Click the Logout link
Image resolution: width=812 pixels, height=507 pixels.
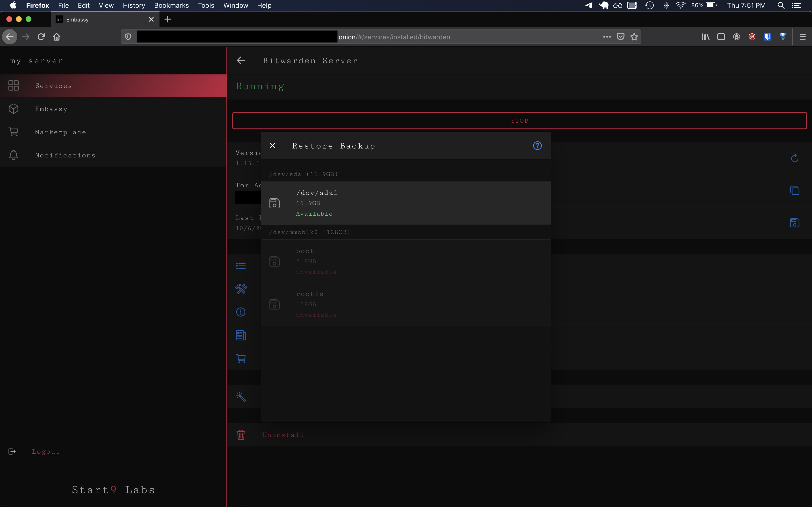click(x=46, y=452)
